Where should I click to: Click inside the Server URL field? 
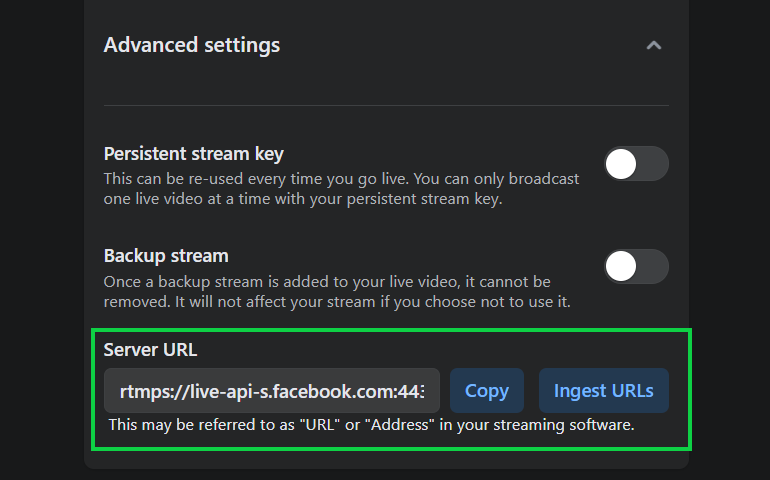(x=272, y=391)
